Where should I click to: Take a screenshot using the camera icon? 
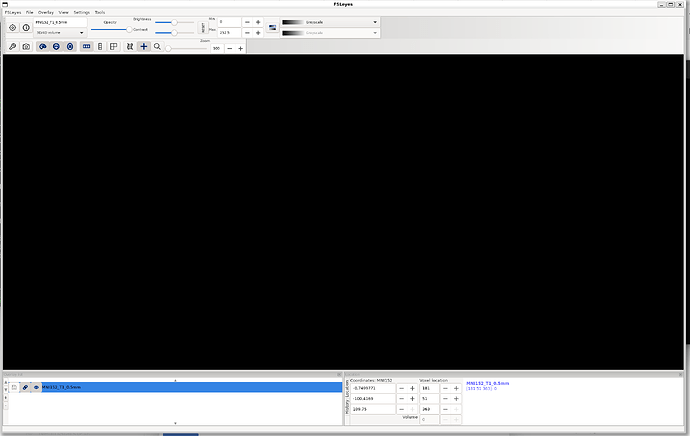click(x=26, y=47)
